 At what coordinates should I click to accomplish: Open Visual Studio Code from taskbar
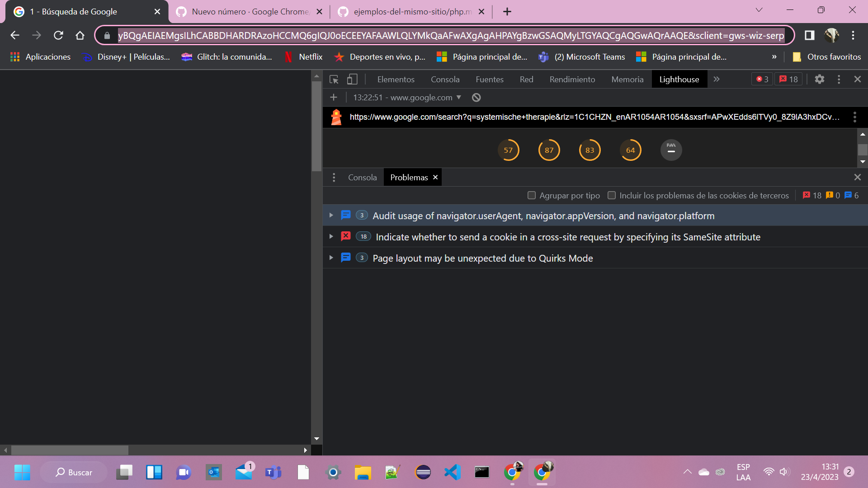click(452, 472)
